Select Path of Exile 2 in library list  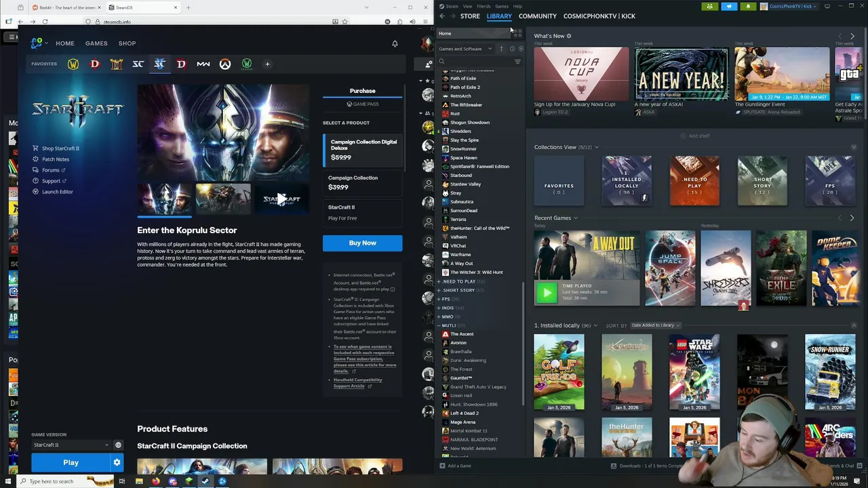pos(465,87)
